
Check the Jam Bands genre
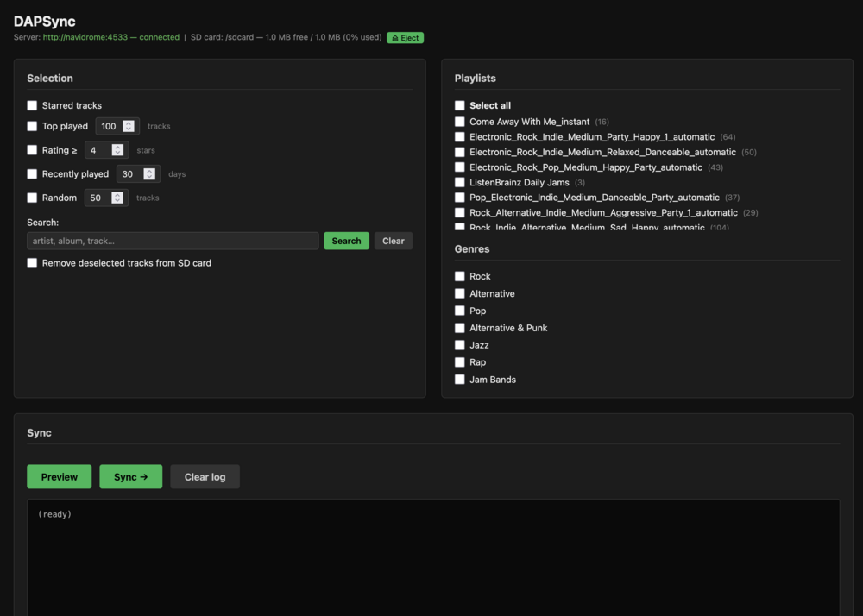pyautogui.click(x=460, y=380)
